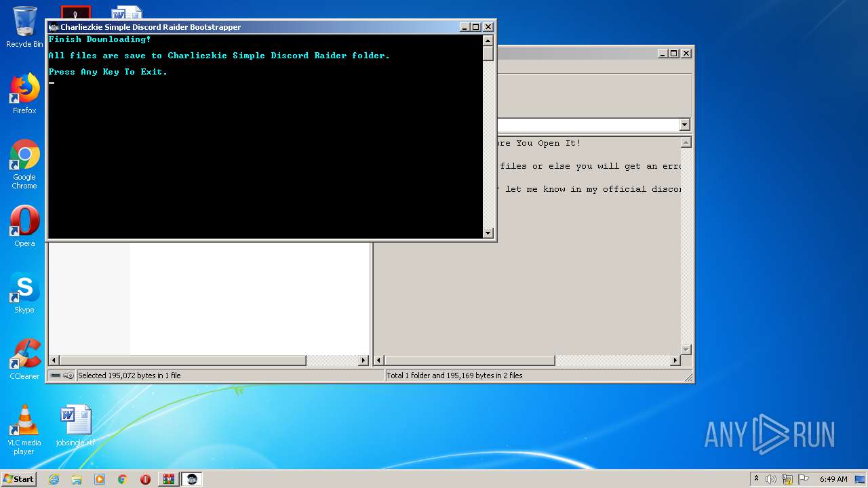Viewport: 868px width, 488px height.
Task: Launch Windows Media Player from taskbar
Action: [100, 479]
